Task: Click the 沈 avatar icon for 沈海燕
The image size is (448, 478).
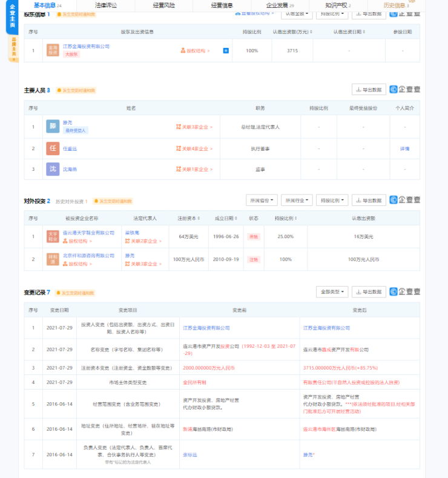Action: click(x=53, y=169)
